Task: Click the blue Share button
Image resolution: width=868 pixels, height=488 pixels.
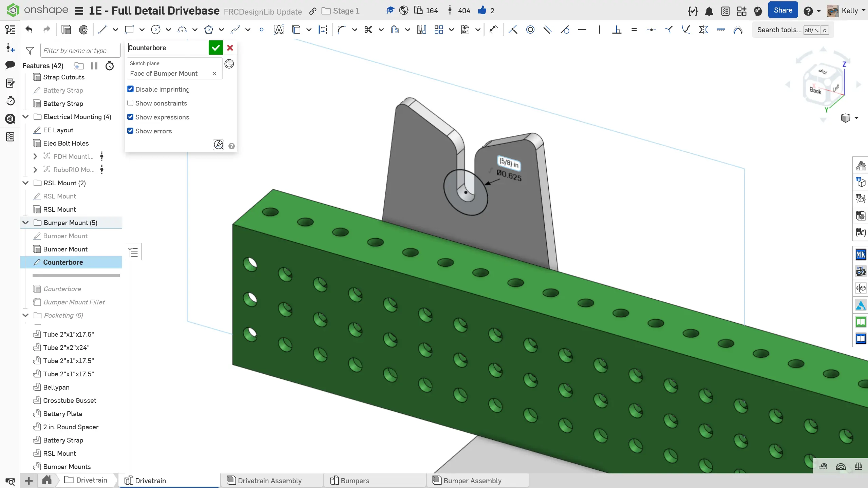Action: click(783, 11)
